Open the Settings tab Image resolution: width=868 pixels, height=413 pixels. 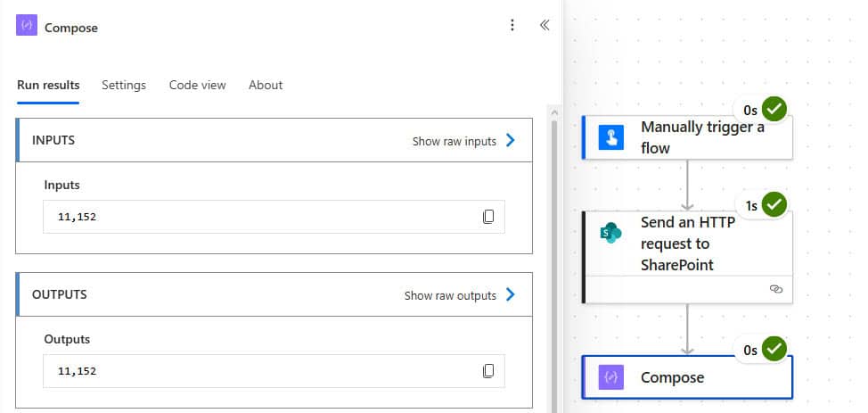click(x=124, y=86)
